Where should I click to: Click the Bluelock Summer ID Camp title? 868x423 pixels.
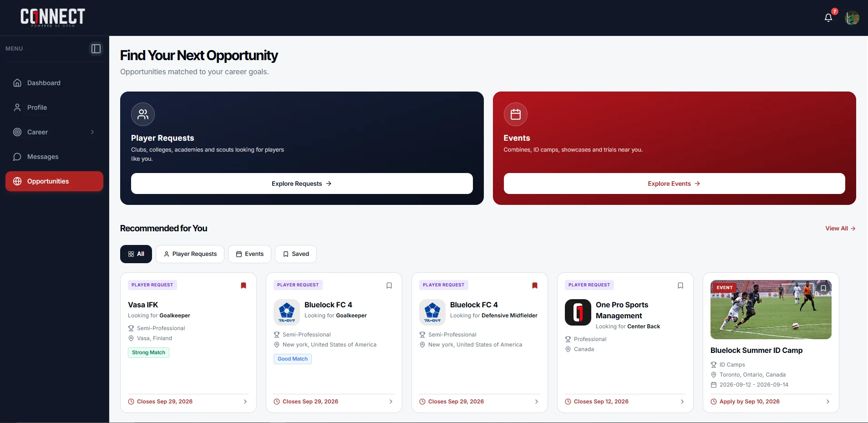pos(756,350)
